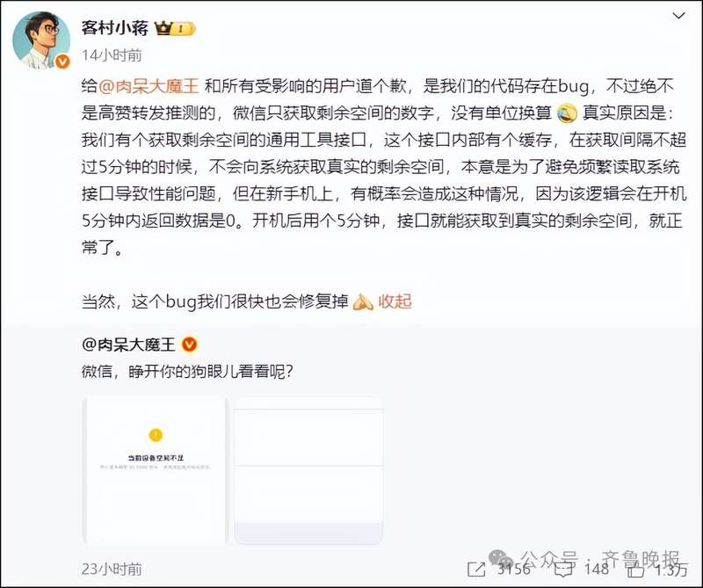Open quoted text 微信，睁开你的狗眼儿看看呢
The image size is (703, 588).
point(187,372)
